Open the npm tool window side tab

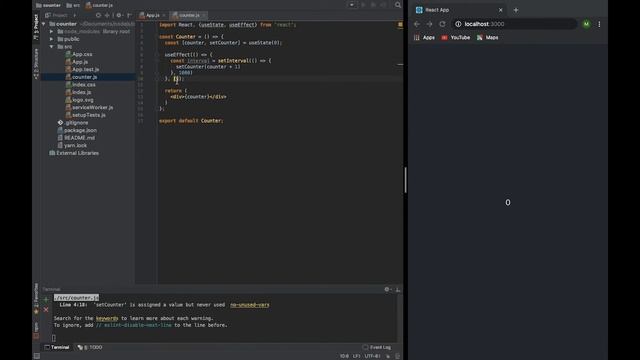coord(36,330)
